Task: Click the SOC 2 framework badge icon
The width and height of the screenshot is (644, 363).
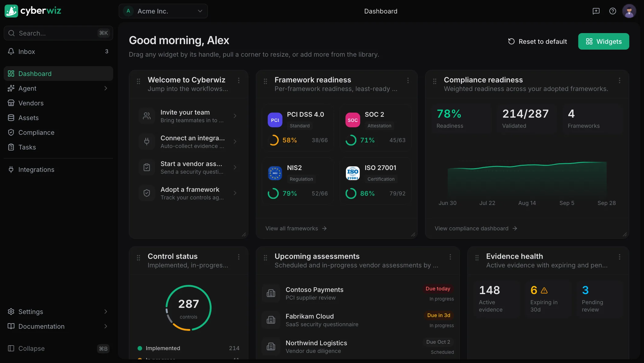Action: coord(353,120)
